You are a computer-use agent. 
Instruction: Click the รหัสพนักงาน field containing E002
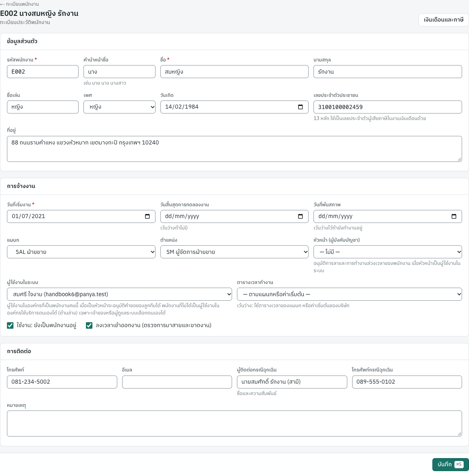42,72
